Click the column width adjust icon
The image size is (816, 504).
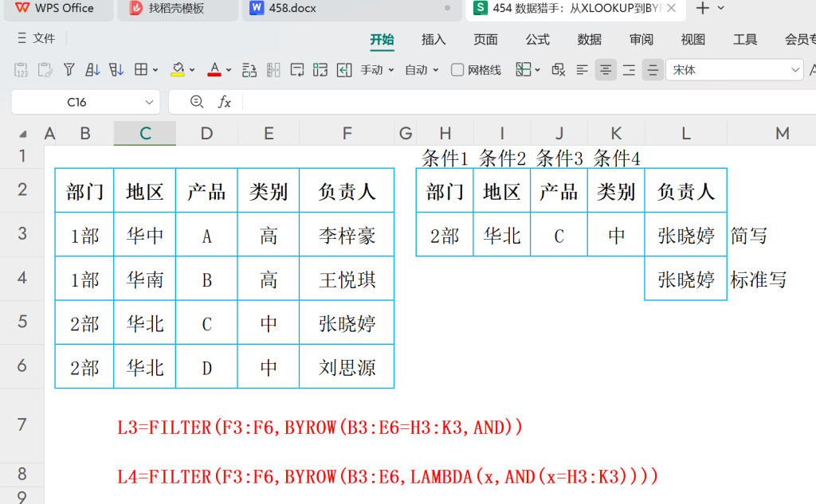(x=273, y=70)
